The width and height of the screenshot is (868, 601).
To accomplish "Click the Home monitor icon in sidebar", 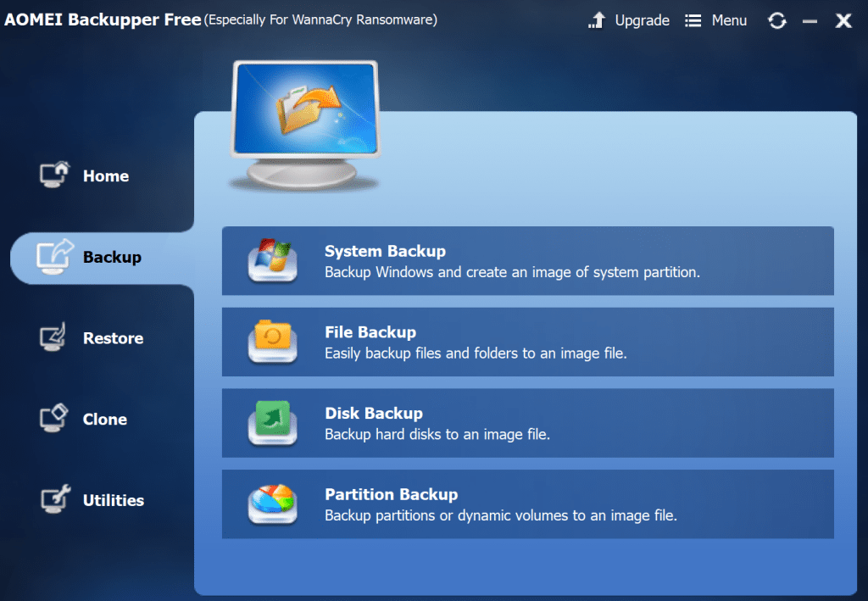I will 54,175.
